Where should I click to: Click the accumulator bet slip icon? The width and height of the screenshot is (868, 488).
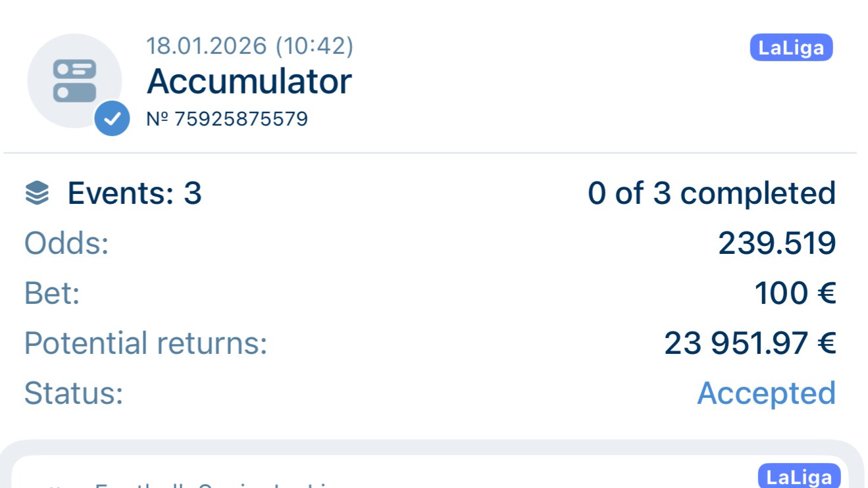click(74, 81)
